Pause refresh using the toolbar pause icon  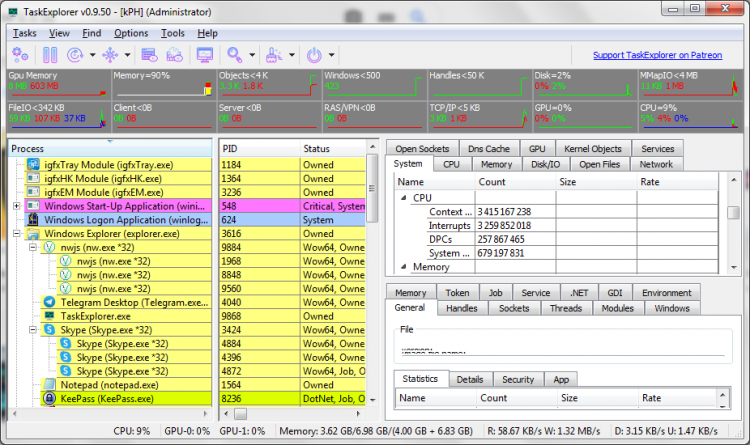tap(48, 55)
